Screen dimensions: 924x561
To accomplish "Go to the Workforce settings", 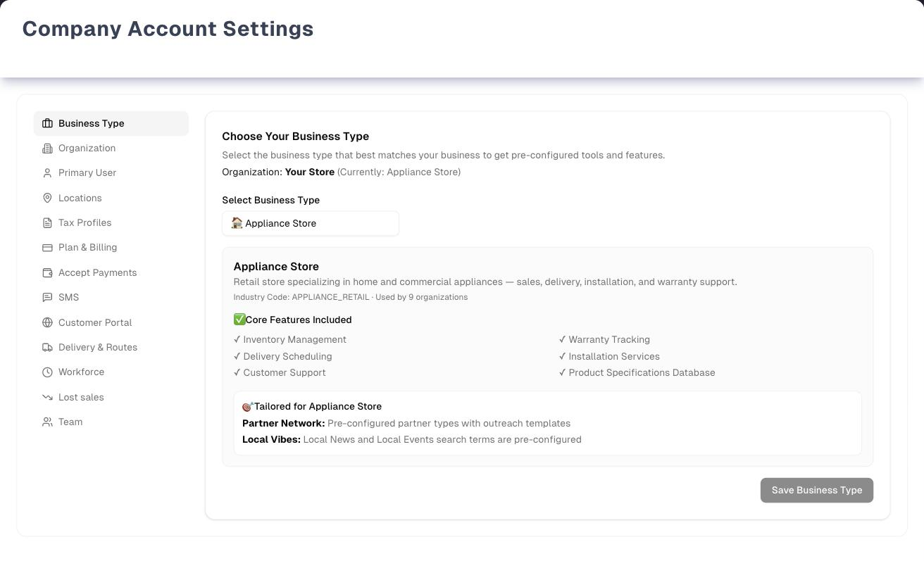I will 111,372.
